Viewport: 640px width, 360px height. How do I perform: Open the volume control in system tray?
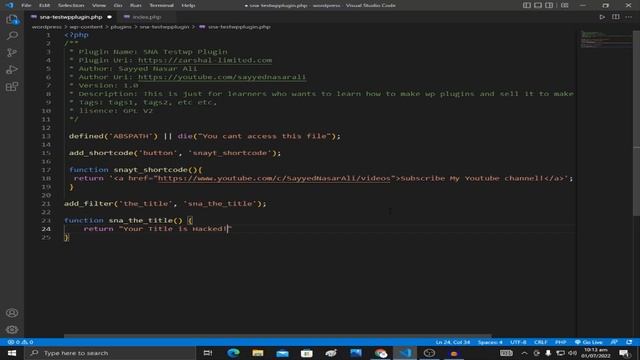(x=572, y=353)
